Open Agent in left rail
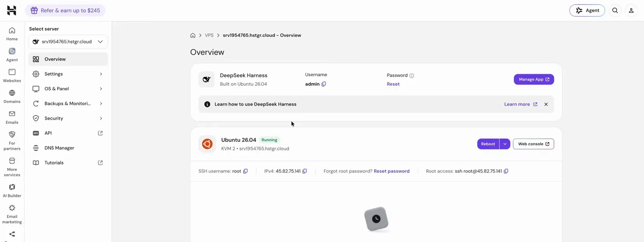This screenshot has height=242, width=644. [x=12, y=55]
